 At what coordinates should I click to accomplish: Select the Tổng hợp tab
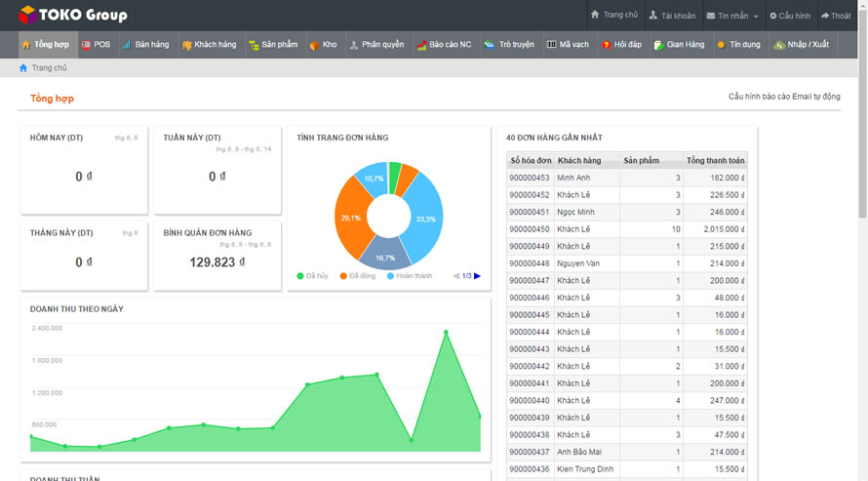click(45, 45)
